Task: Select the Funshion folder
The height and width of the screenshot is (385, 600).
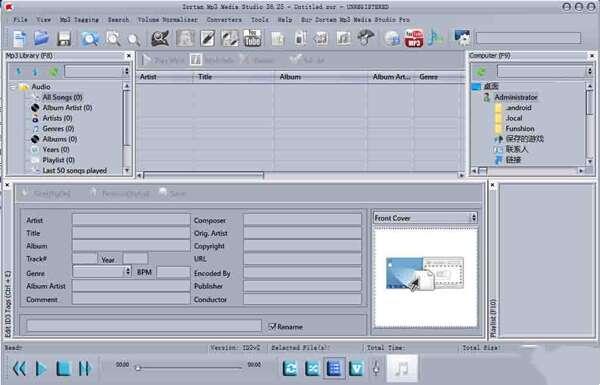Action: (520, 129)
